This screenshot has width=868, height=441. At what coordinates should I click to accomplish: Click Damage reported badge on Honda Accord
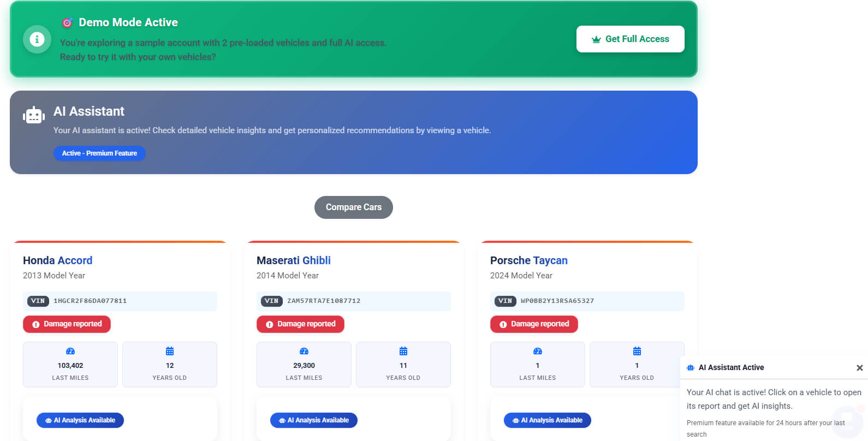[67, 324]
